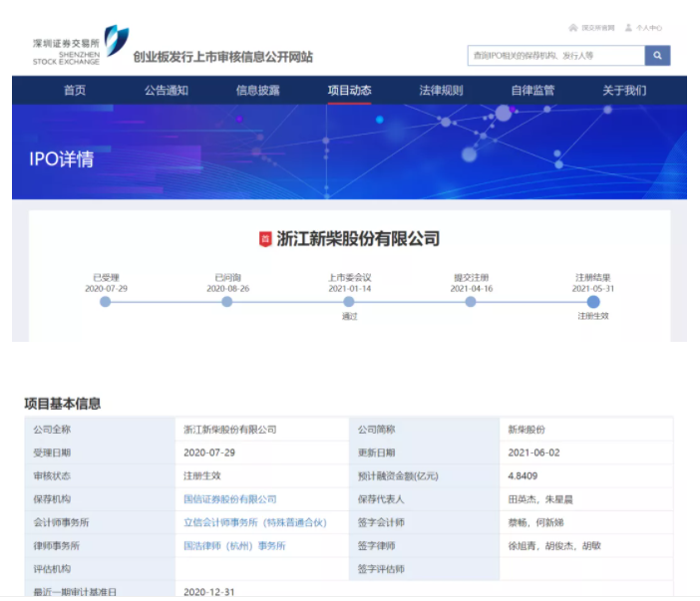Click the IPO详情 banner title

coord(62,159)
